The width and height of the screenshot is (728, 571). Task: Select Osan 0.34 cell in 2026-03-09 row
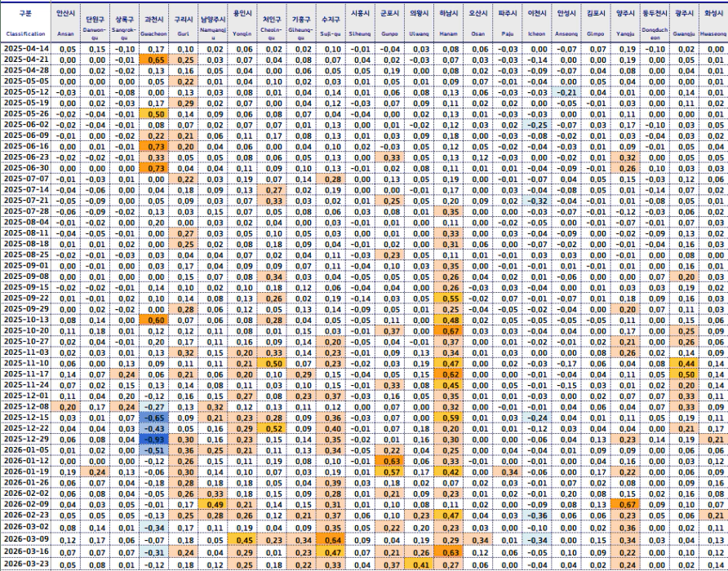pos(478,539)
